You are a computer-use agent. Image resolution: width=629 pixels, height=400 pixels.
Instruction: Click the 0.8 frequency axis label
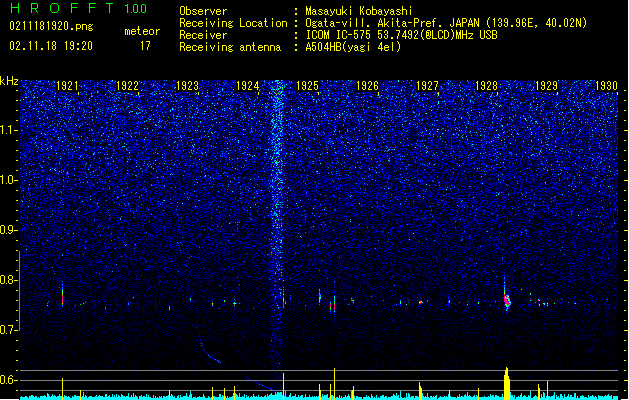click(x=9, y=280)
